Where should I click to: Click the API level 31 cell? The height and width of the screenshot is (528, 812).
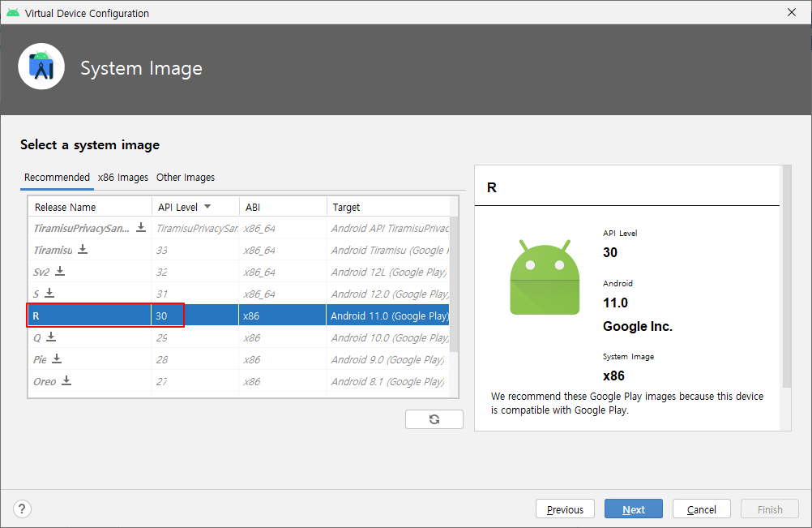tap(195, 294)
